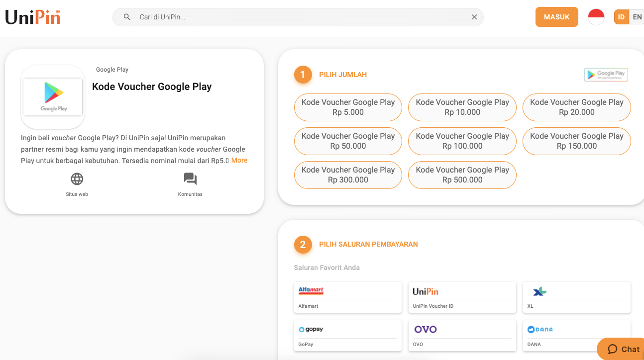
Task: Click the Alfamart payment label
Action: pos(308,306)
